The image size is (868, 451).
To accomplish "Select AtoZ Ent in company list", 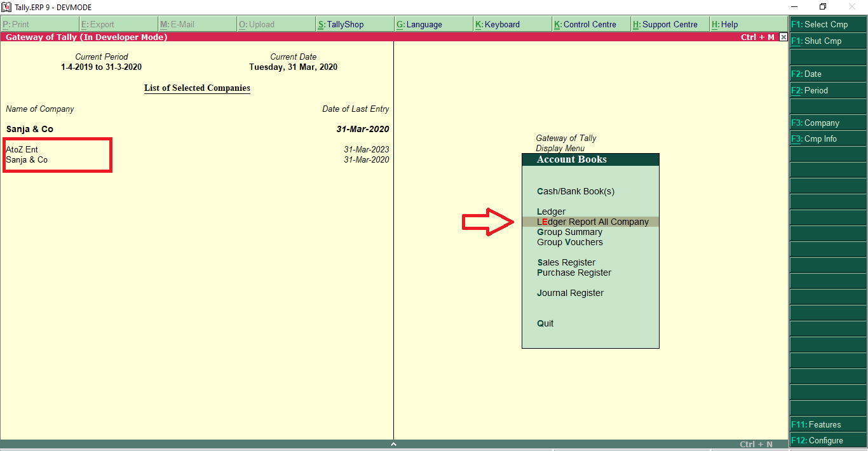I will pyautogui.click(x=22, y=149).
